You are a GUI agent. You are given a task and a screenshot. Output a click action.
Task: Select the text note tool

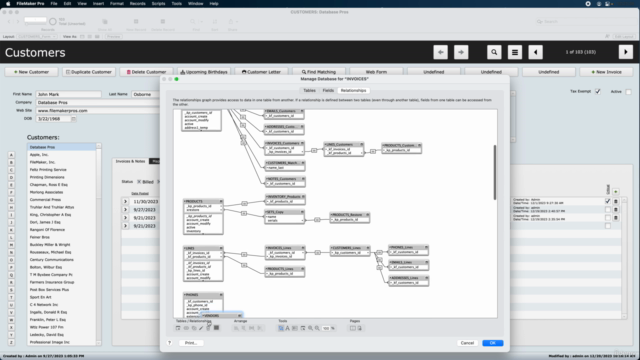point(288,328)
